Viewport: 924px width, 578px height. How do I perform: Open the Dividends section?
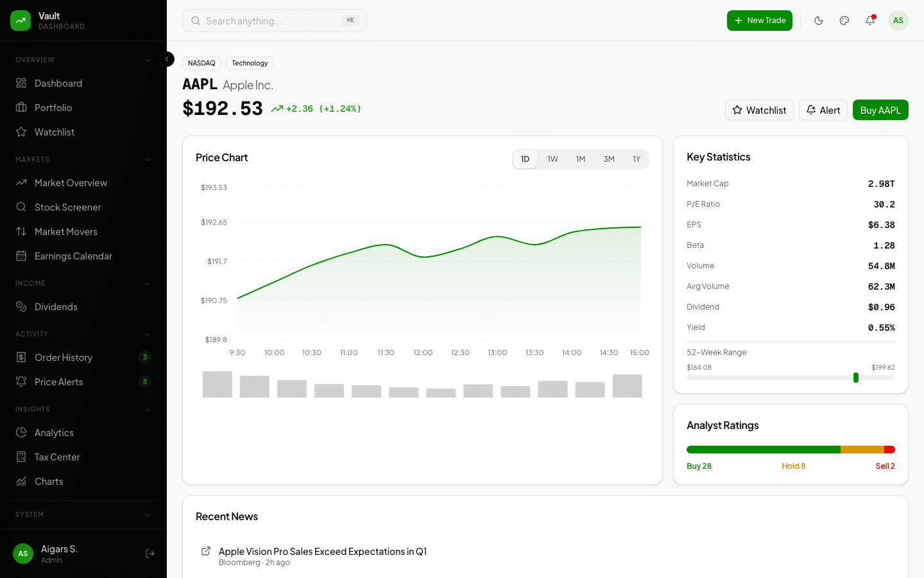57,306
